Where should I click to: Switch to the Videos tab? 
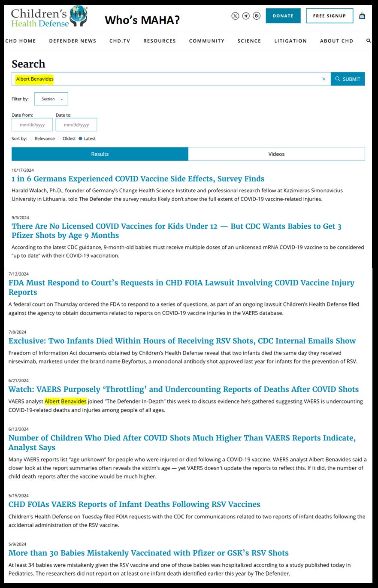(277, 154)
